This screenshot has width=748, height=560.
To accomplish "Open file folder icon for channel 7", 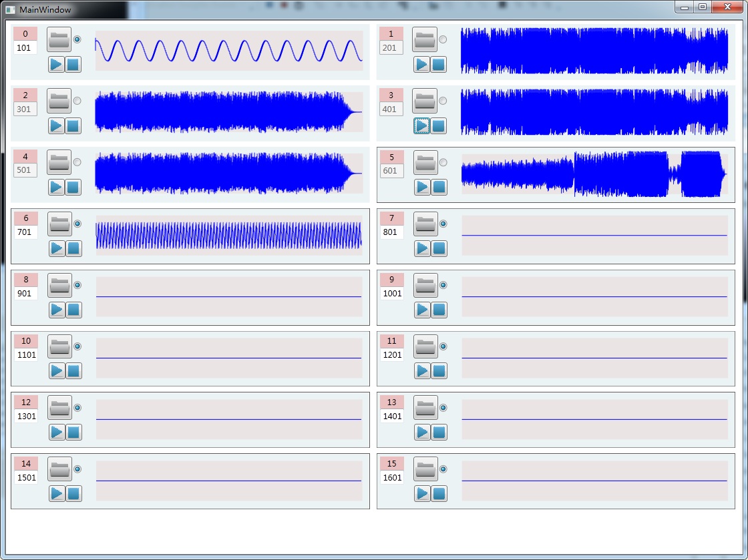I will (x=425, y=224).
